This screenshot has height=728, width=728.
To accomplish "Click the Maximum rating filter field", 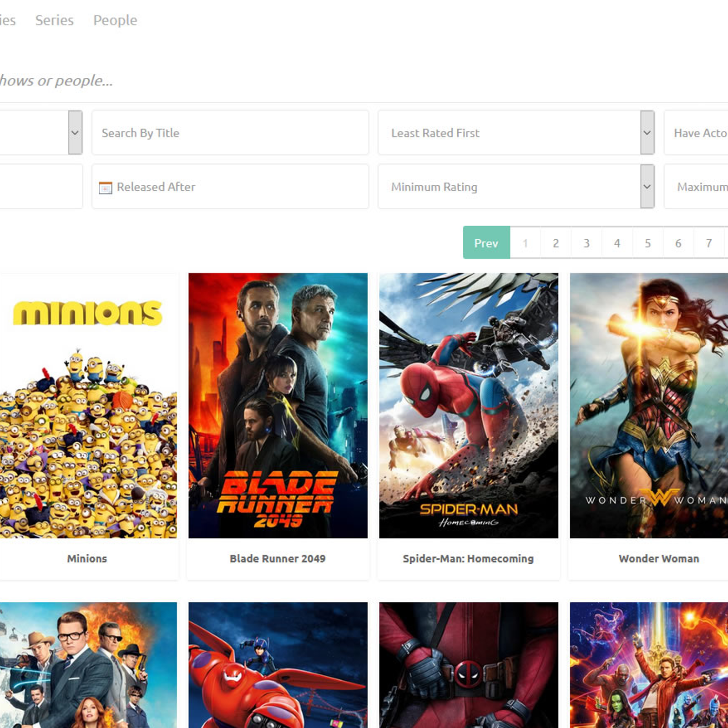I will coord(696,187).
